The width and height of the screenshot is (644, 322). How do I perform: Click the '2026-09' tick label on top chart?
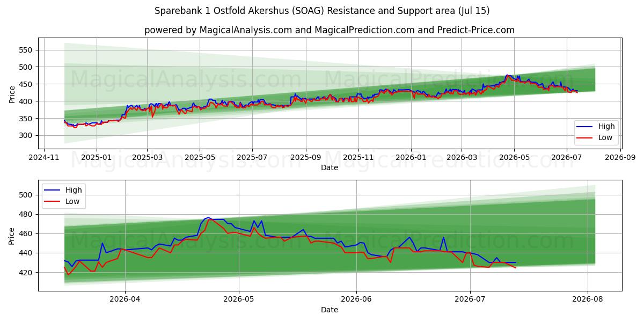pos(621,158)
